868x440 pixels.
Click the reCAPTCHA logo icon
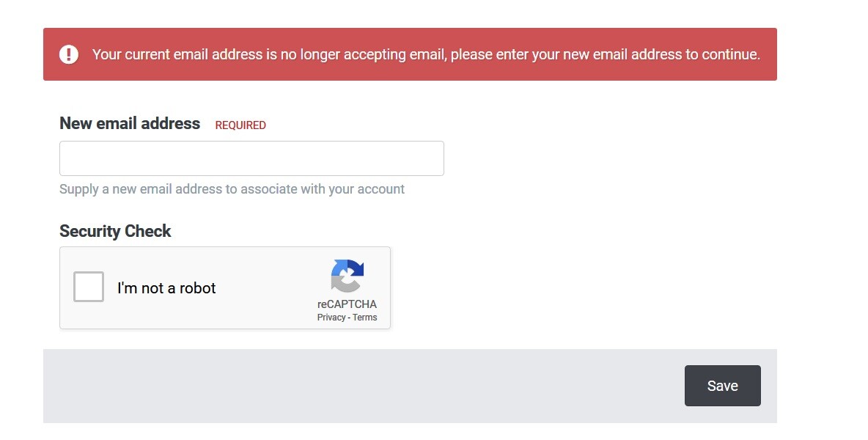[x=347, y=276]
